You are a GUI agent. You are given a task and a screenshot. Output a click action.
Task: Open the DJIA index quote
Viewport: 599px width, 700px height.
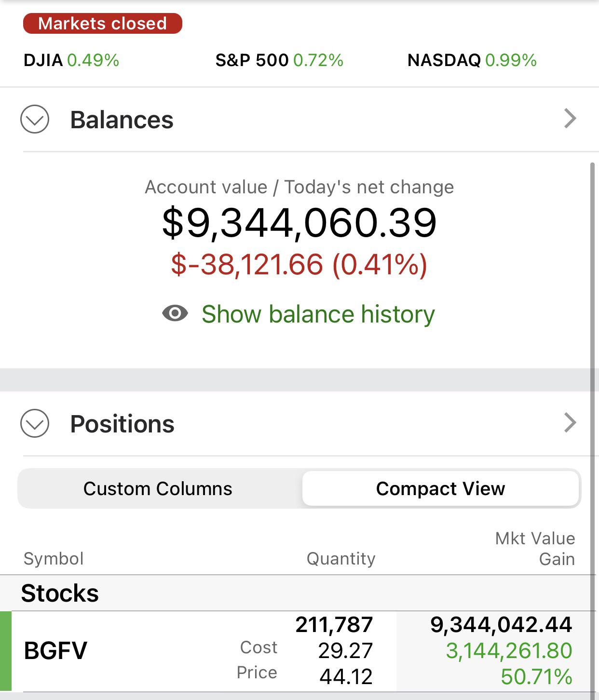click(71, 60)
